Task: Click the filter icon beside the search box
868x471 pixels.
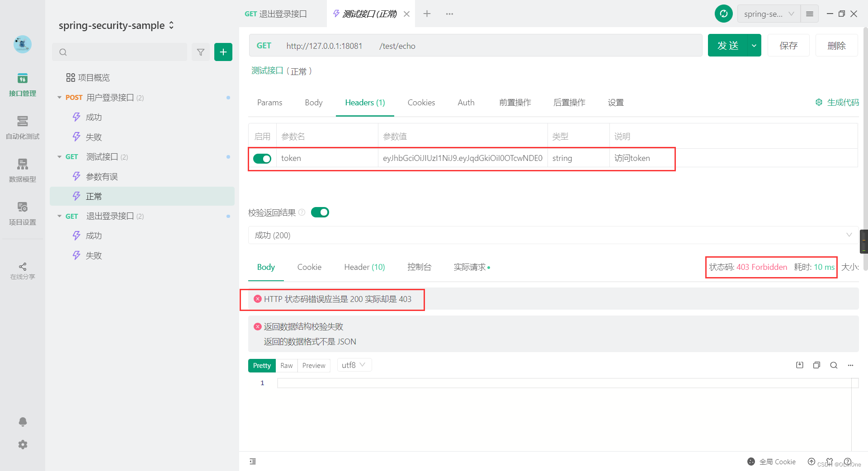Action: pyautogui.click(x=201, y=52)
